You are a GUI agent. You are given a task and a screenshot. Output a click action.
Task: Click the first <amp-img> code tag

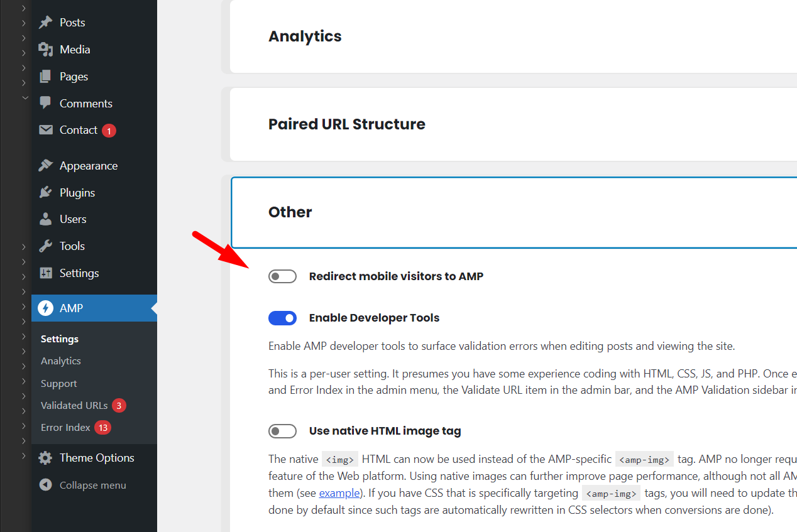point(644,459)
